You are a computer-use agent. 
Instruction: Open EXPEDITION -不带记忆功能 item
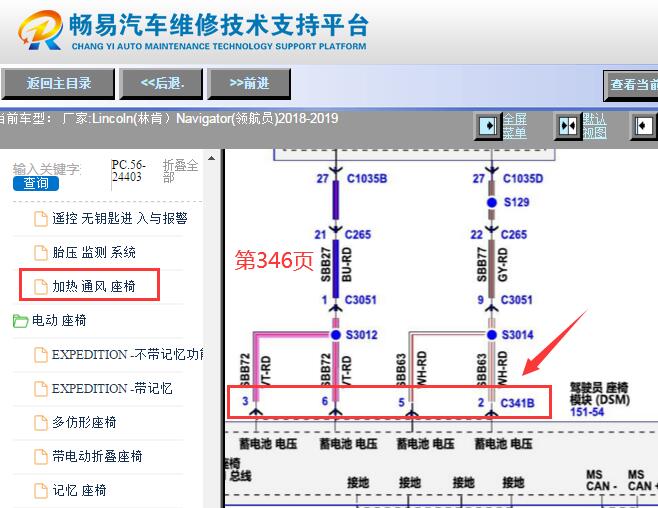(x=128, y=354)
